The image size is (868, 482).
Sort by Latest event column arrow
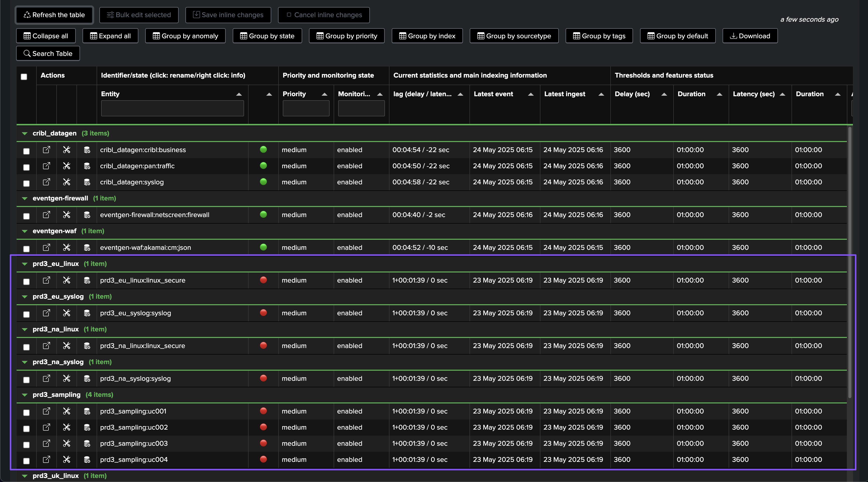pos(531,94)
